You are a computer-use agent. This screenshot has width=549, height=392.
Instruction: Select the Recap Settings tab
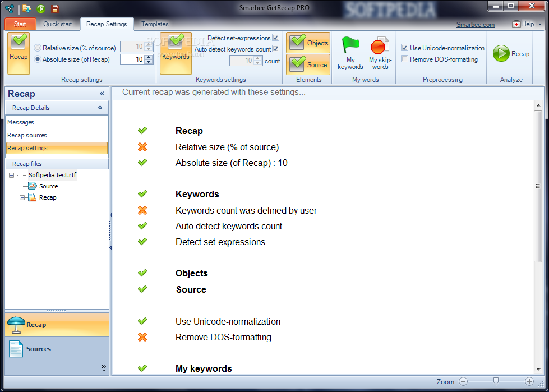107,24
